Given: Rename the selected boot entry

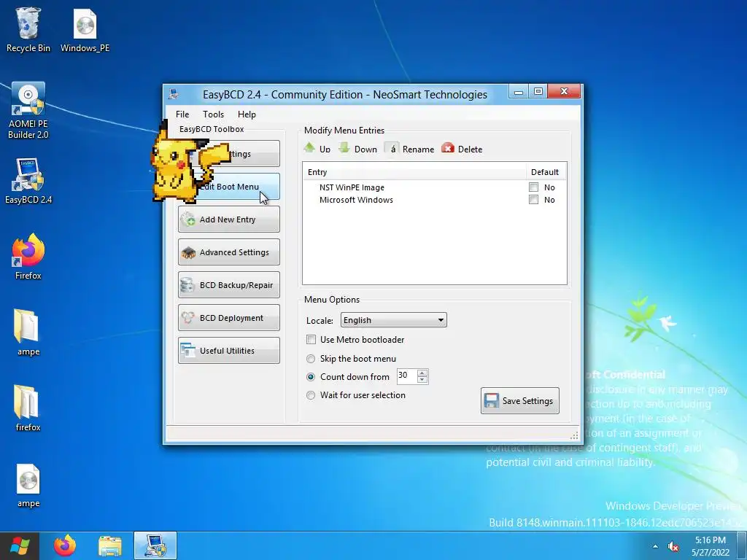Looking at the screenshot, I should (x=409, y=149).
